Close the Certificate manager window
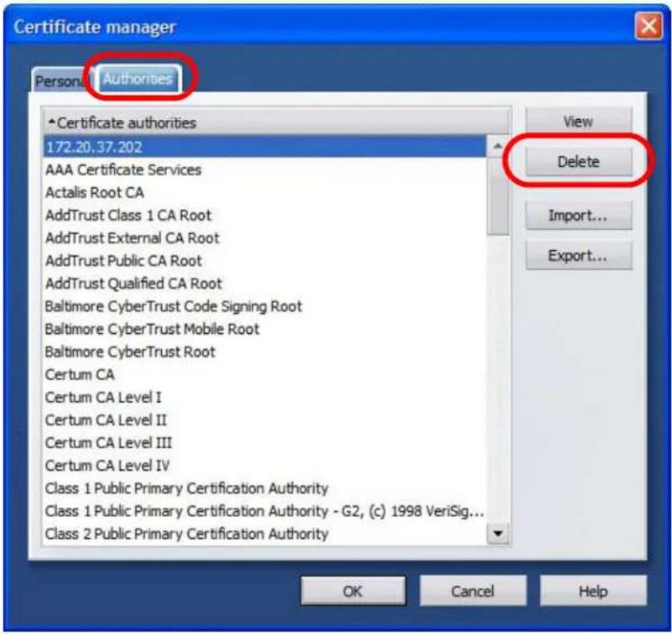 [649, 26]
